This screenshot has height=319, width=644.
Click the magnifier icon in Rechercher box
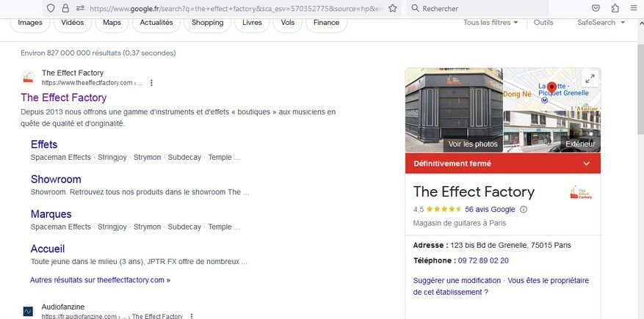point(415,8)
